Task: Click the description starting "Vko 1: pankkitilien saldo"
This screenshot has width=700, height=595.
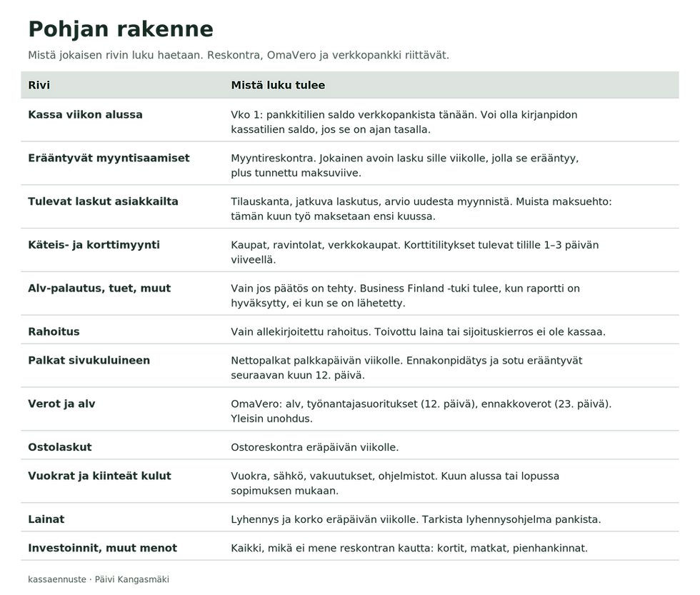Action: coord(404,122)
